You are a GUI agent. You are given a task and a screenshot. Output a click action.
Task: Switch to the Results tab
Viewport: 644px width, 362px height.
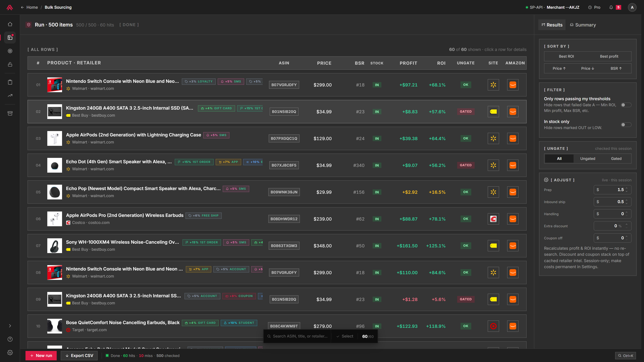pyautogui.click(x=552, y=25)
